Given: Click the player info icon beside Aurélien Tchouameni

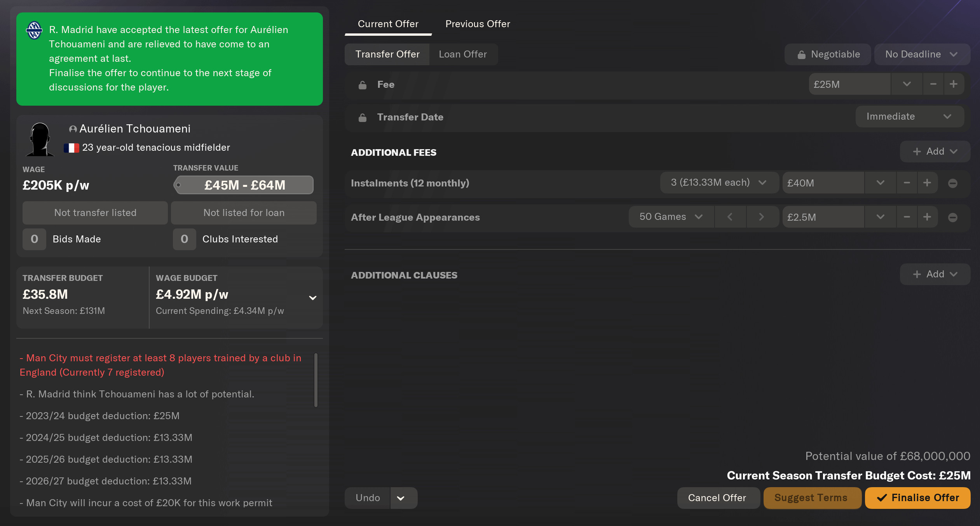Looking at the screenshot, I should [73, 129].
